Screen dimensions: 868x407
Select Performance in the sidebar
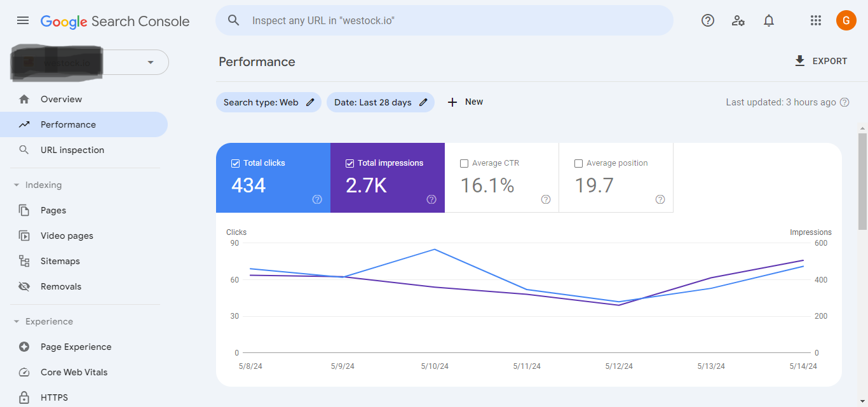tap(84, 124)
